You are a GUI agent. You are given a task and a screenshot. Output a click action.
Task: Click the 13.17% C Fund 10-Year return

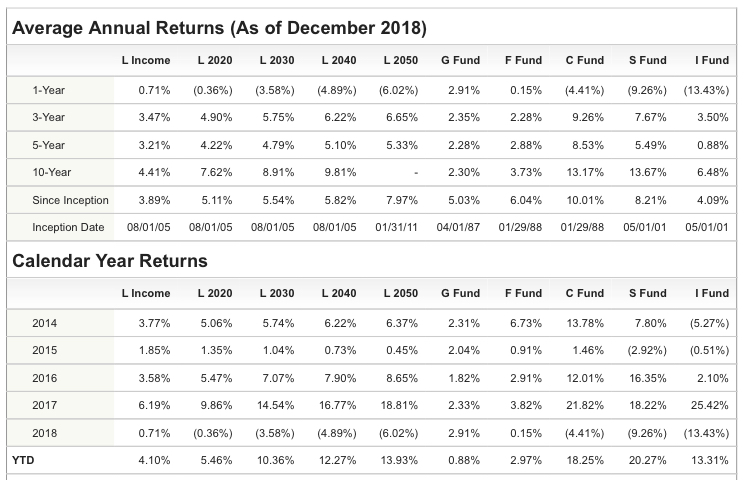tap(585, 173)
